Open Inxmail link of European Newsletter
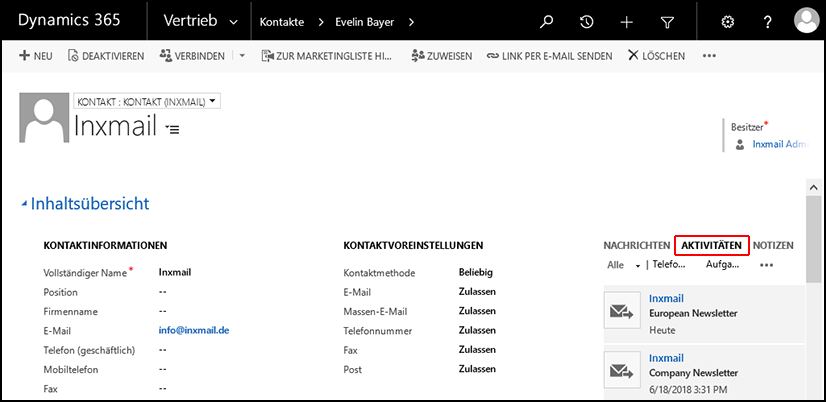This screenshot has width=826, height=402. pos(666,299)
